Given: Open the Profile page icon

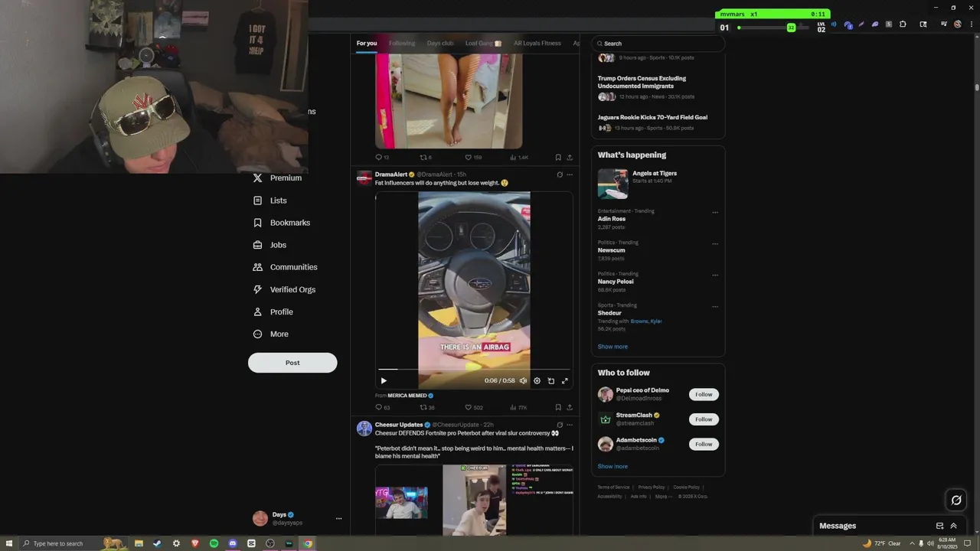Looking at the screenshot, I should (x=257, y=311).
